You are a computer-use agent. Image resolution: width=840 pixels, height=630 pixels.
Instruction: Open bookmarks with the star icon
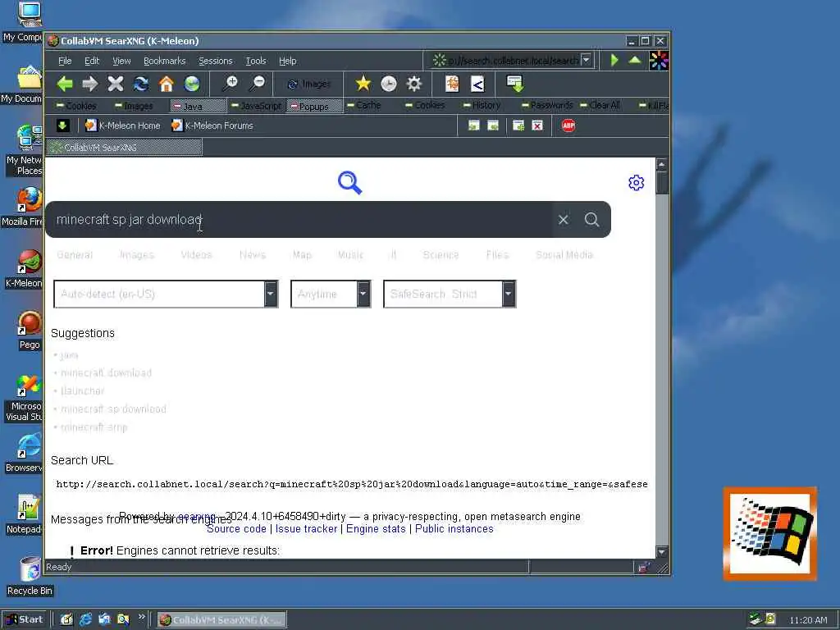point(363,84)
